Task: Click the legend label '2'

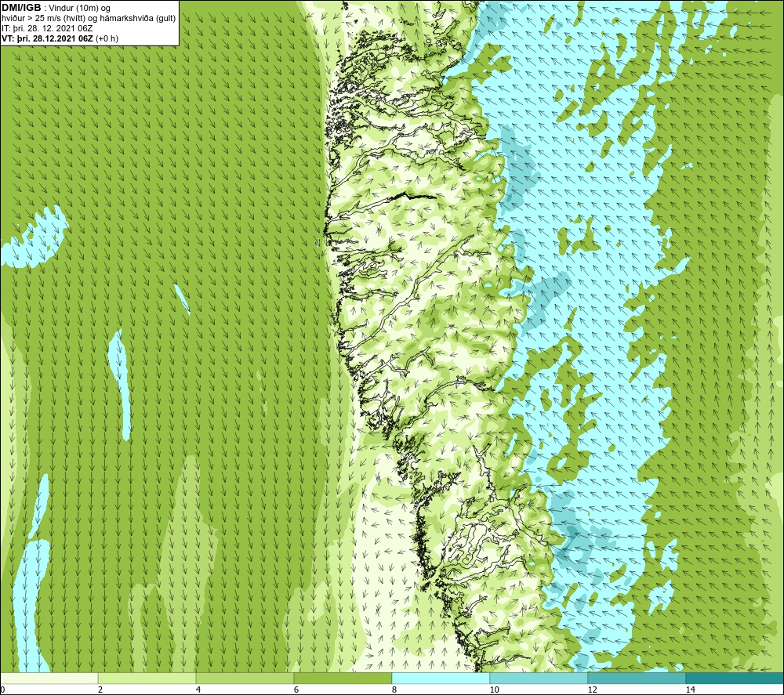Action: coord(100,690)
